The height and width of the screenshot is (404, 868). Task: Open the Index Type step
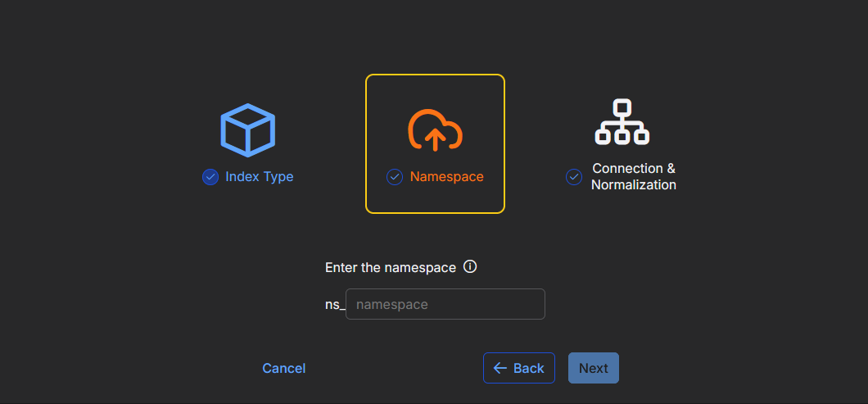click(259, 177)
